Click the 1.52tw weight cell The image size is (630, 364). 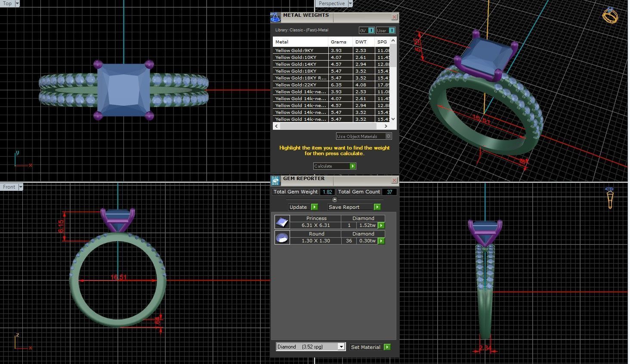pyautogui.click(x=367, y=225)
